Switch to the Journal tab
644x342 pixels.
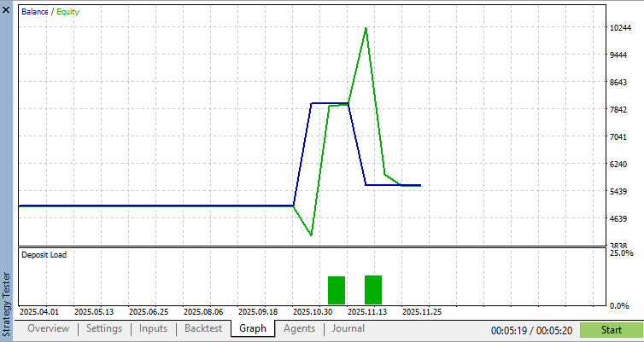coord(348,328)
